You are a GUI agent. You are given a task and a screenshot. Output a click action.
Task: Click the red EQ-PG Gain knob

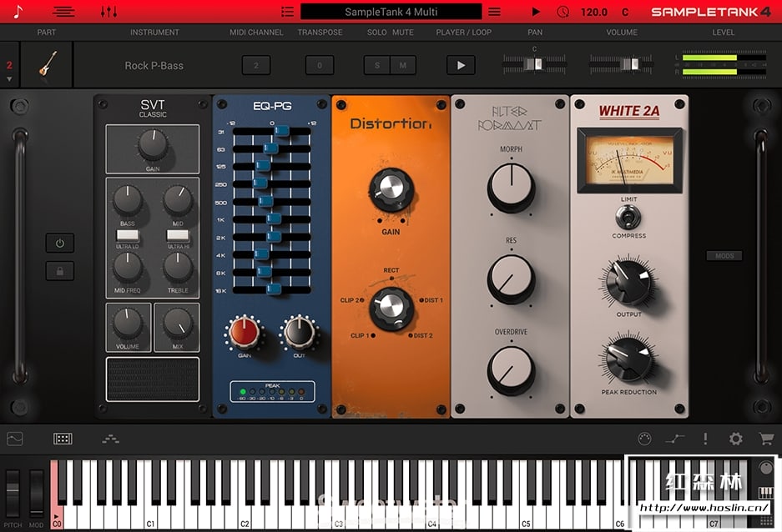click(245, 332)
